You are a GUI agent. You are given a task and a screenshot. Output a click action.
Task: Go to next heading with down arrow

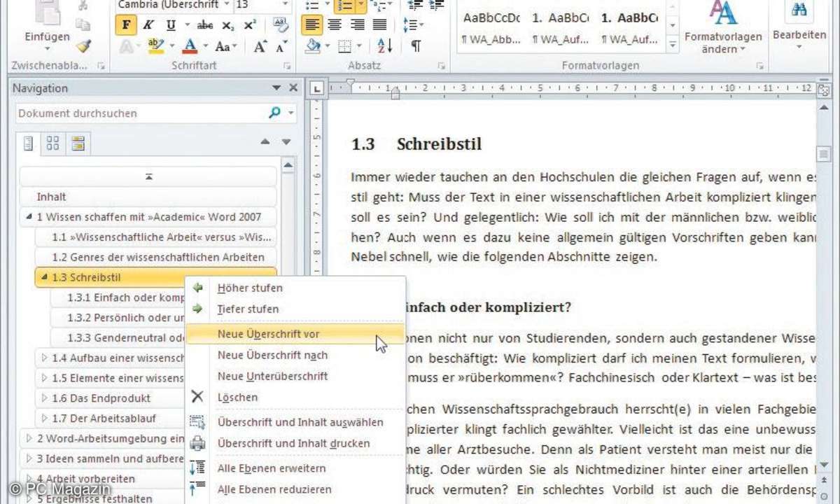point(286,142)
